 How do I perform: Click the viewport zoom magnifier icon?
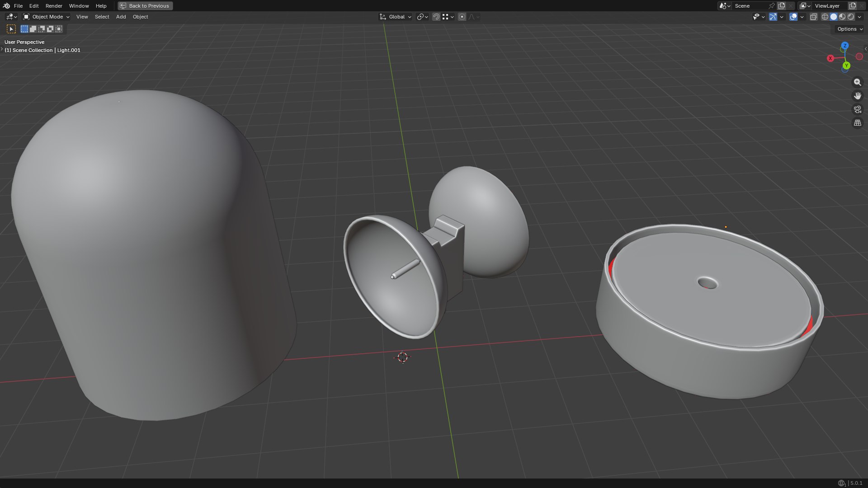[857, 82]
